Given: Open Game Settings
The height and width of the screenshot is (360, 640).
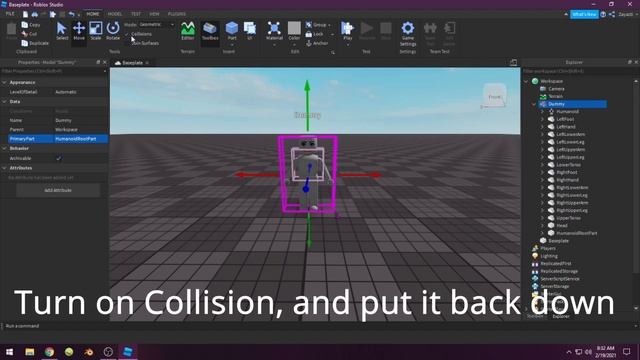Looking at the screenshot, I should click(x=408, y=33).
